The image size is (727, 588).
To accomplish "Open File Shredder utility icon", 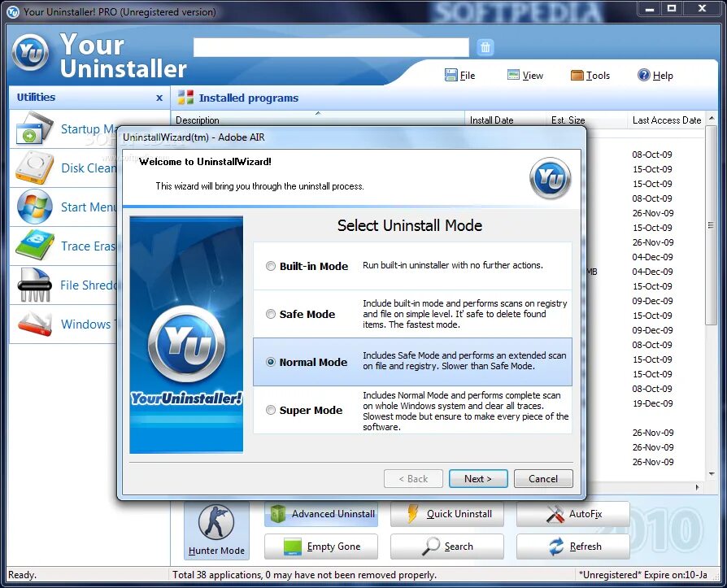I will tap(34, 285).
